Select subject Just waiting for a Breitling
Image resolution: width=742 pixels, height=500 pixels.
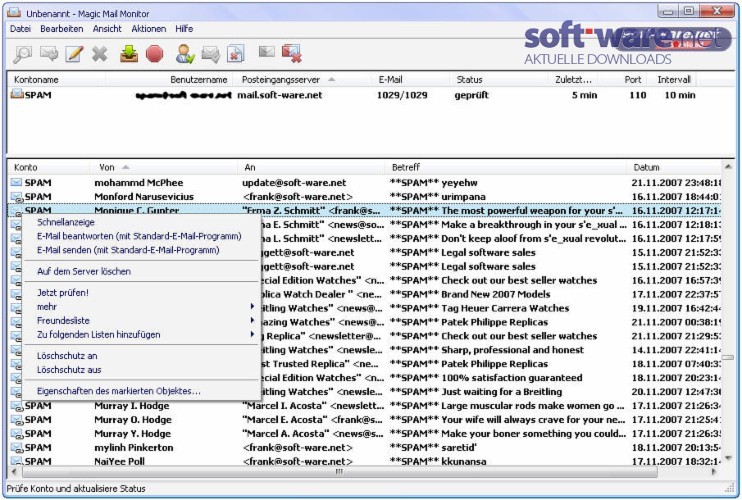pyautogui.click(x=501, y=392)
